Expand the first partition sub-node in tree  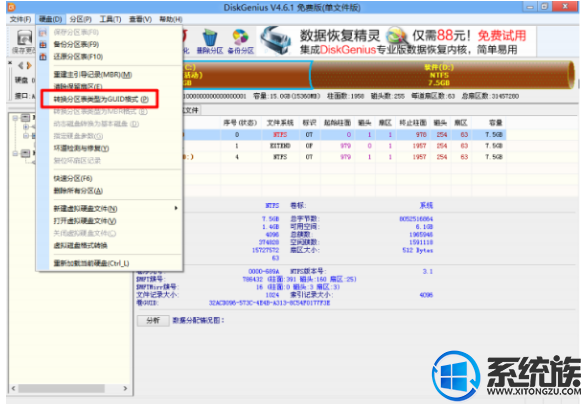click(26, 127)
